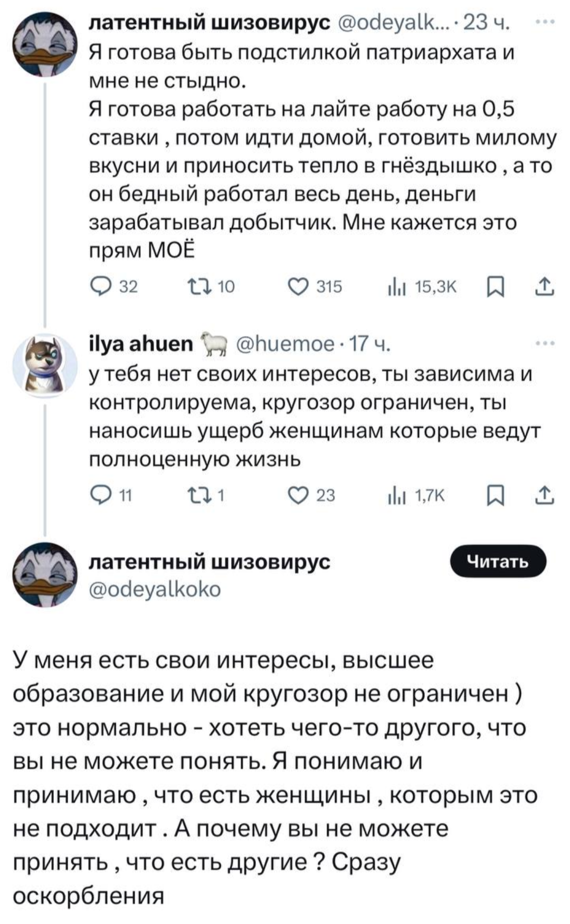Viewport: 570px width, 924px height.
Task: Open more options menu on first tweet
Action: coord(545,23)
